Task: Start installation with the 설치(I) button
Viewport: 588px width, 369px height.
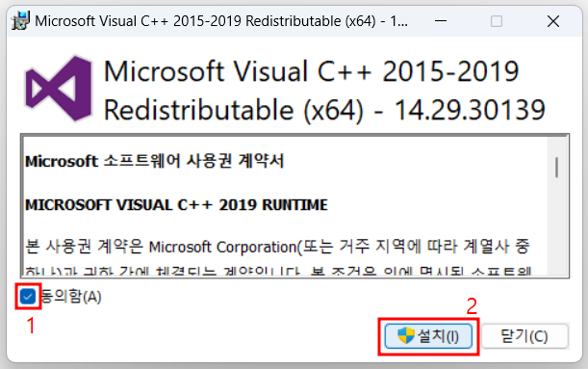Action: (428, 336)
